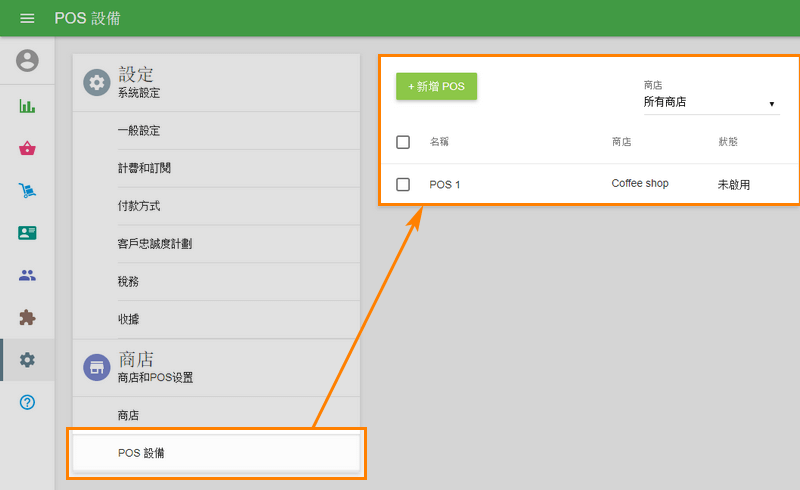Open the 稅務 settings item

point(128,282)
